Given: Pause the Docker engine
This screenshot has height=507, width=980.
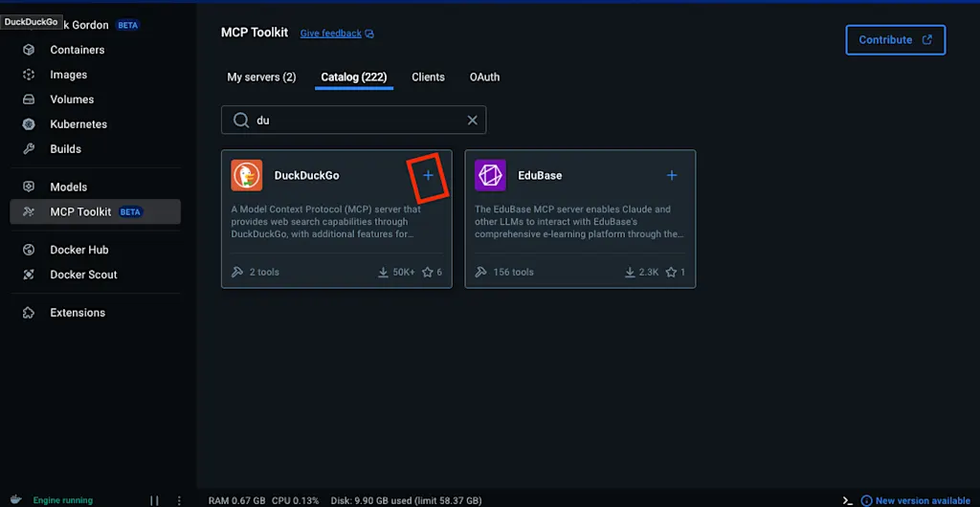Looking at the screenshot, I should click(154, 500).
